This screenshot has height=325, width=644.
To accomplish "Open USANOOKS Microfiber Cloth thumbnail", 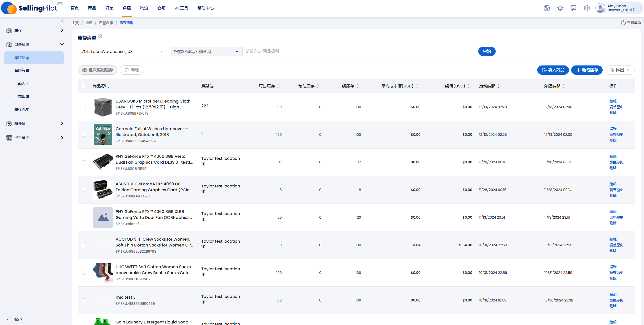I will pyautogui.click(x=103, y=107).
